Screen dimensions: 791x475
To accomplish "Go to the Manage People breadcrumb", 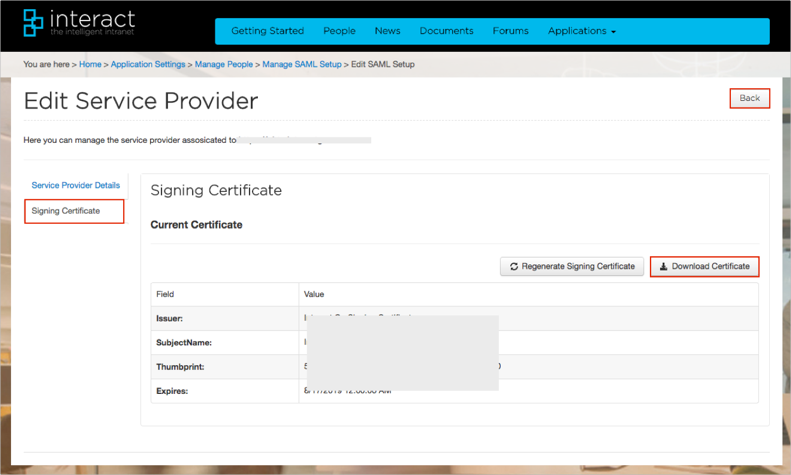I will (223, 65).
